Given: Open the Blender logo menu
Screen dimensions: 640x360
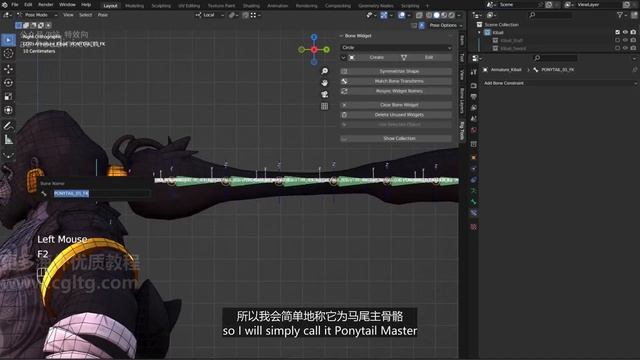Looking at the screenshot, I should tap(4, 5).
